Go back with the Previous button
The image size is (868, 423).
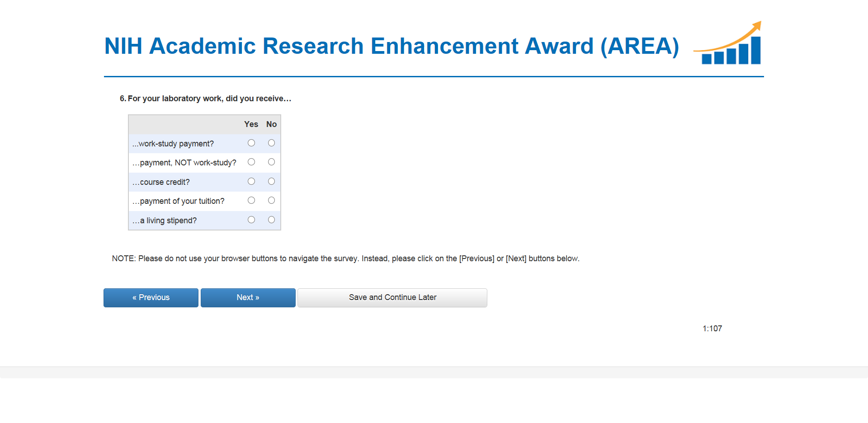tap(151, 298)
